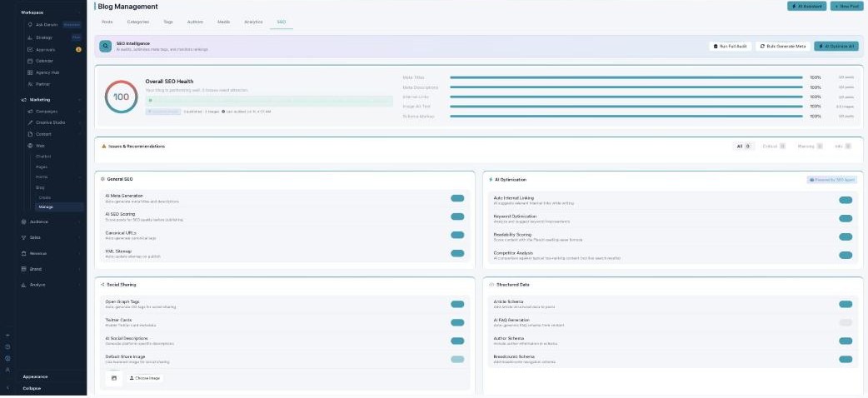Toggle AI SEO Scoring switch

coord(457,216)
